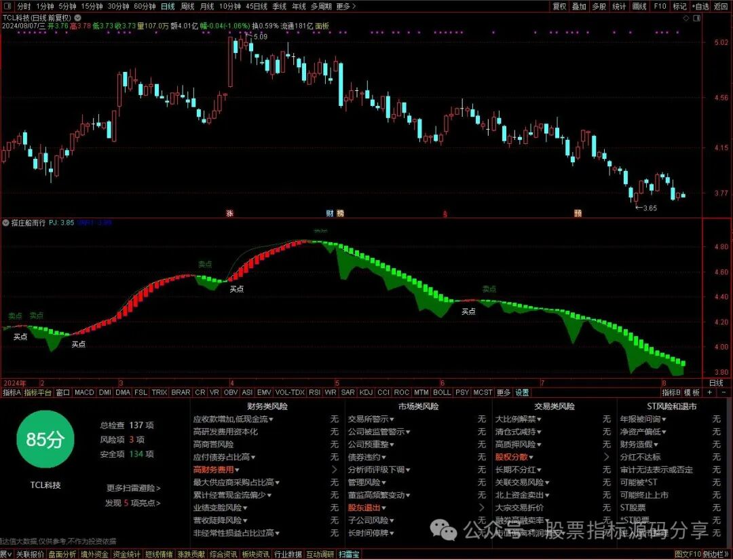Click 图文F10 at bottom right
Viewport: 733px width, 560px height.
[x=687, y=555]
